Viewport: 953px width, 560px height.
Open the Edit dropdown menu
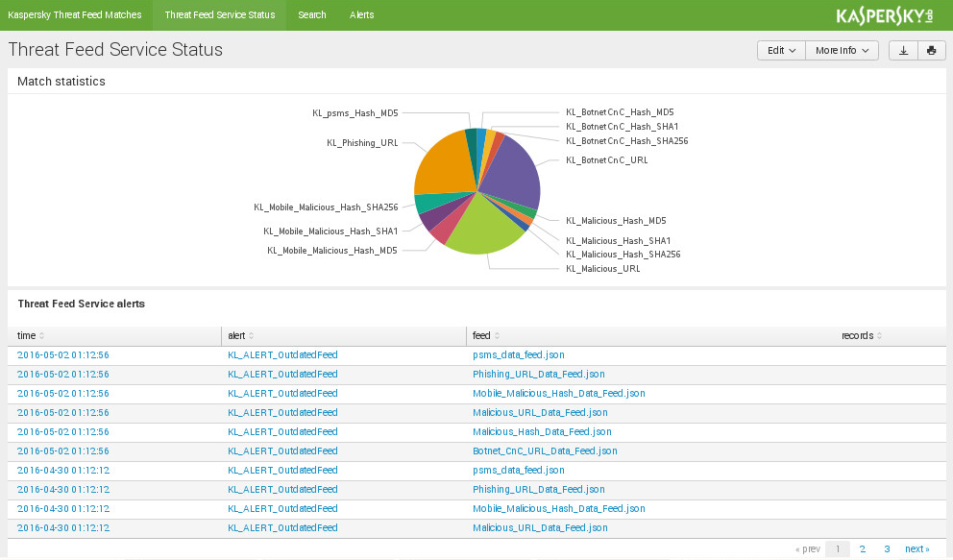pos(780,51)
